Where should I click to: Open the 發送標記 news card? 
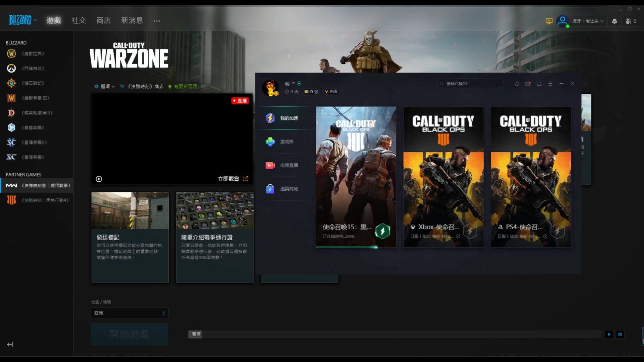click(x=130, y=237)
